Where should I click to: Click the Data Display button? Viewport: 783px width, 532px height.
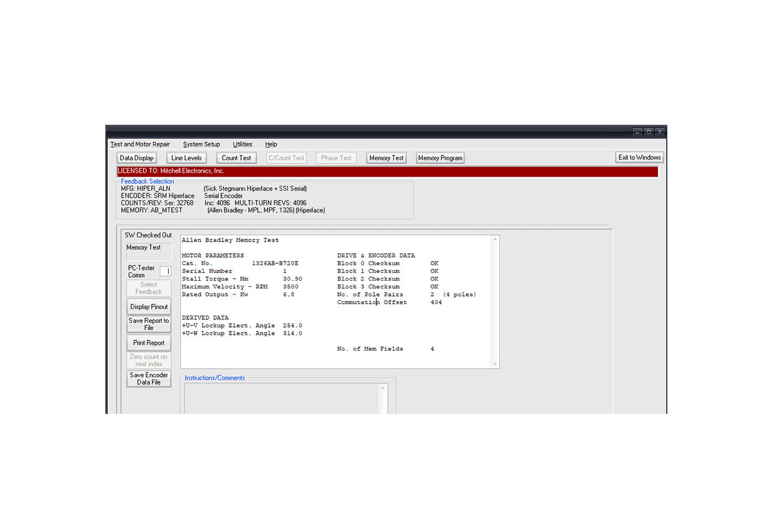137,158
